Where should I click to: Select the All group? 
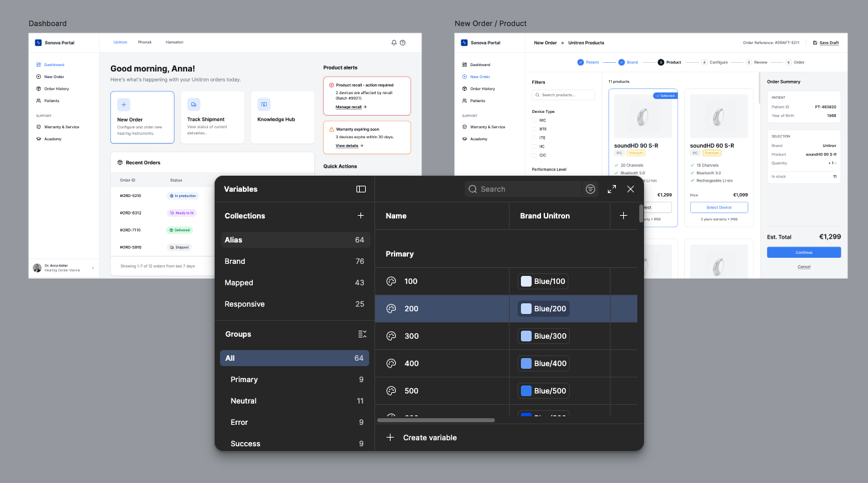pyautogui.click(x=294, y=358)
